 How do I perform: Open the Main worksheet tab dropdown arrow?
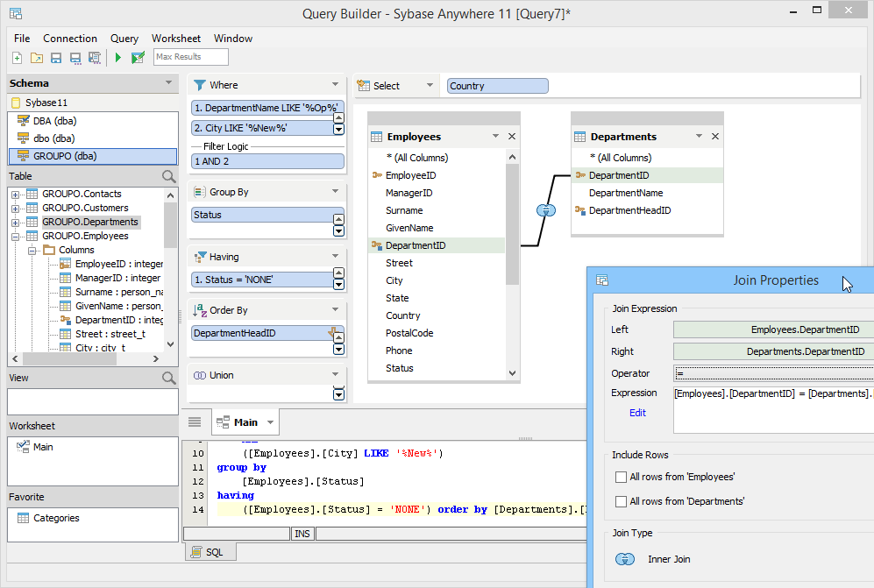click(x=270, y=422)
